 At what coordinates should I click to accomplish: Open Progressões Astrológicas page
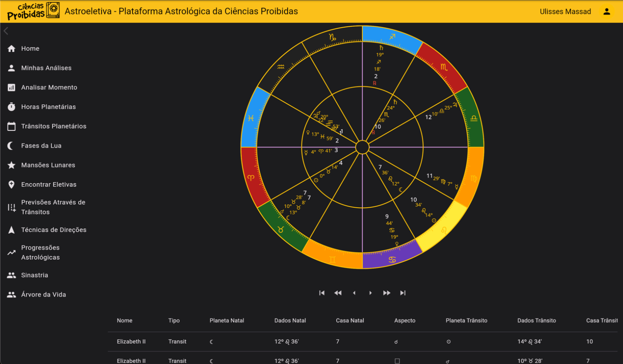pyautogui.click(x=40, y=253)
